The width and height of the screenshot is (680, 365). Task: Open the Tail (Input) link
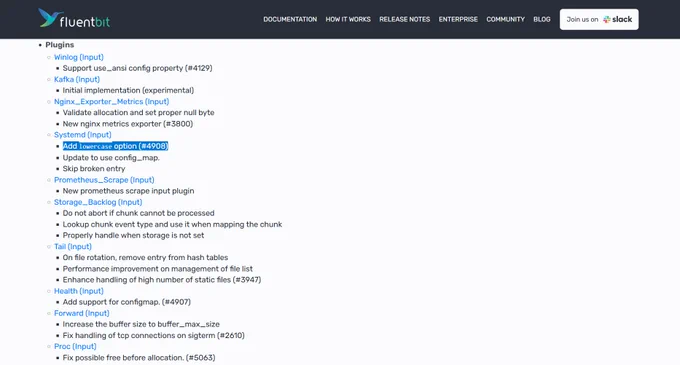[73, 247]
